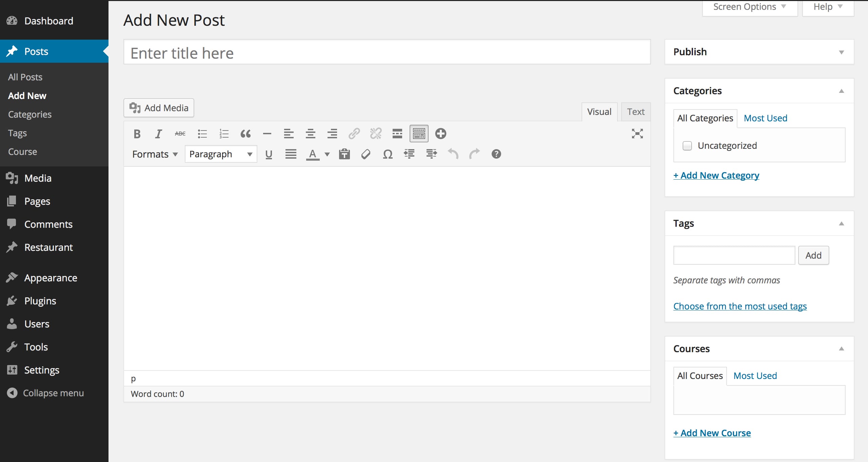Expand the Formats dropdown

[x=152, y=154]
